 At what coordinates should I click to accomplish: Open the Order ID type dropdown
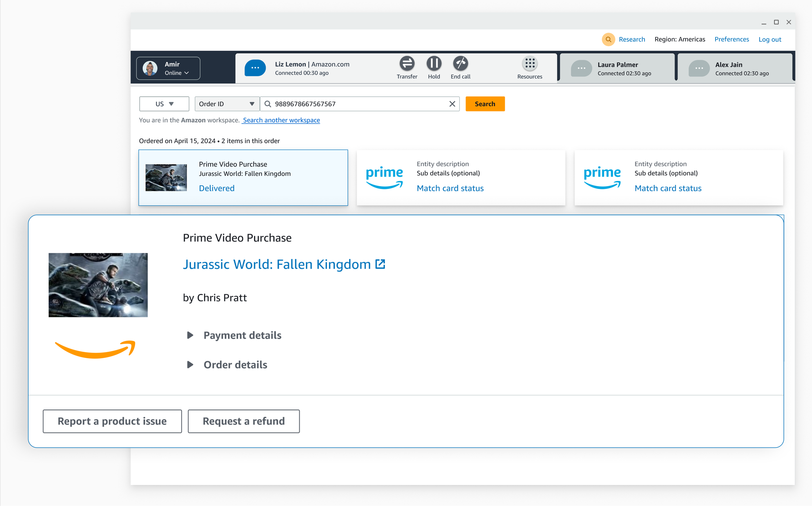[x=227, y=104]
